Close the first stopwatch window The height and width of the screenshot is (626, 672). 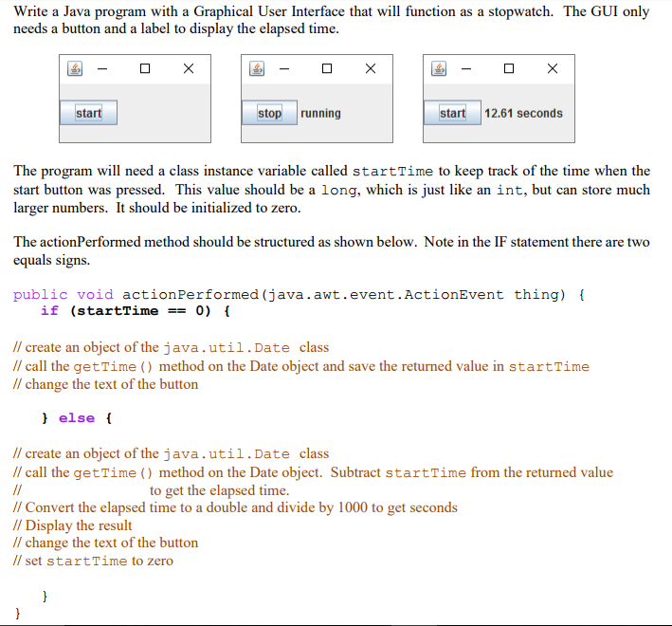[189, 68]
